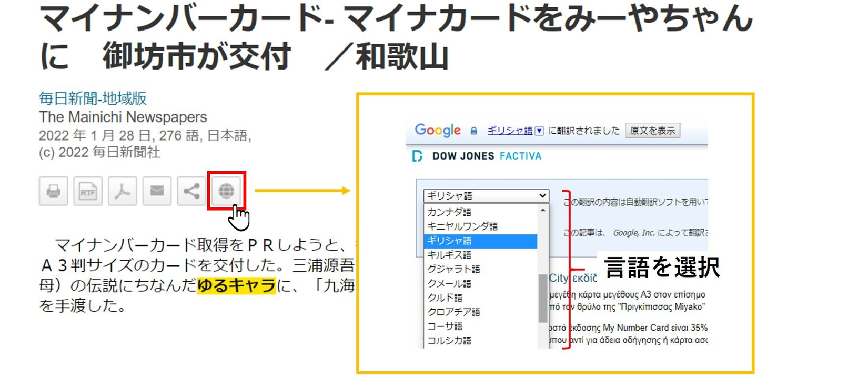Click the 原文を表示 button
Screen dimensions: 868x376
point(652,131)
